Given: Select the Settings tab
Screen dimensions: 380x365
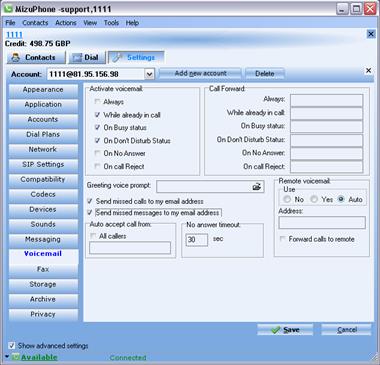Looking at the screenshot, I should point(136,57).
